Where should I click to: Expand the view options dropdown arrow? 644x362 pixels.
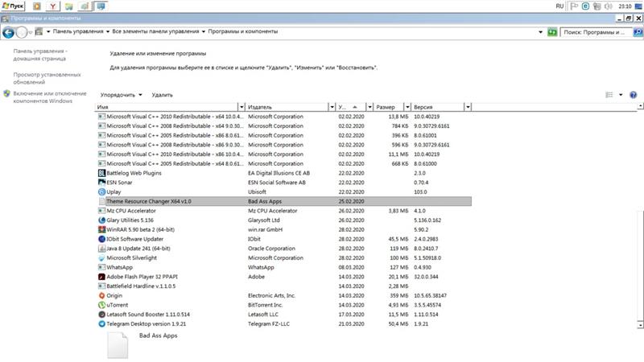click(x=621, y=95)
